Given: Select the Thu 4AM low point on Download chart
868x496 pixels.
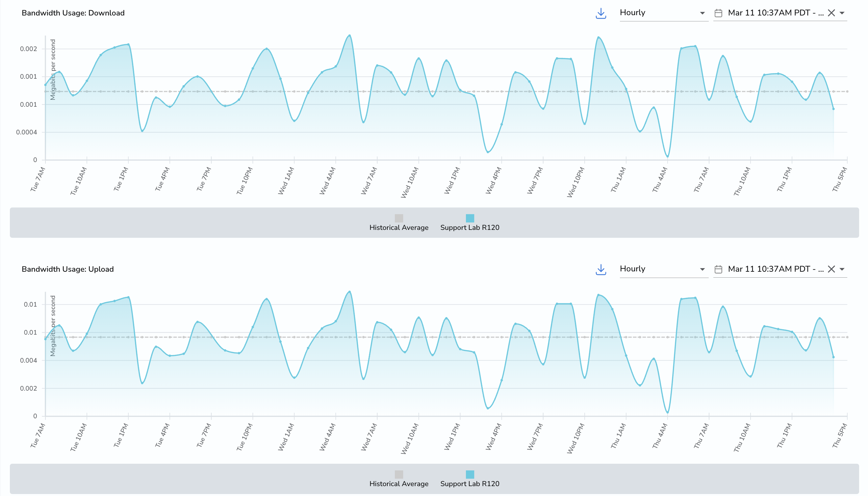Looking at the screenshot, I should point(667,156).
